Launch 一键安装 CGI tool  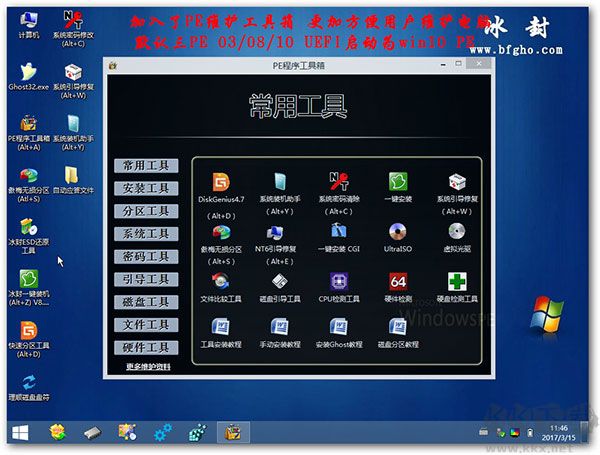tap(338, 232)
